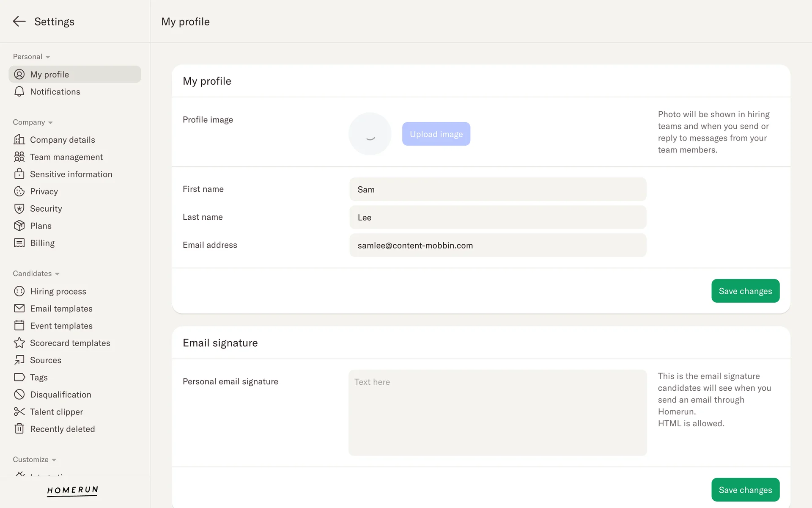Click the Disqualification circle-slash icon
This screenshot has width=812, height=508.
(x=19, y=395)
